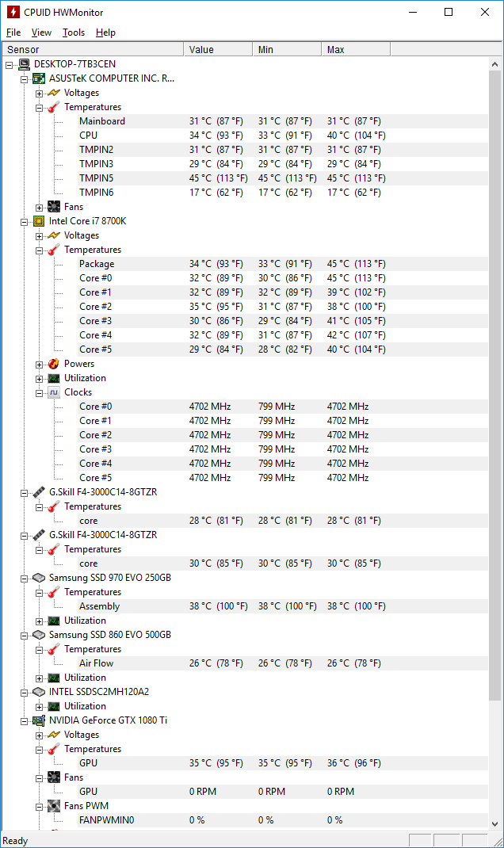Click the Max column header

coord(356,49)
